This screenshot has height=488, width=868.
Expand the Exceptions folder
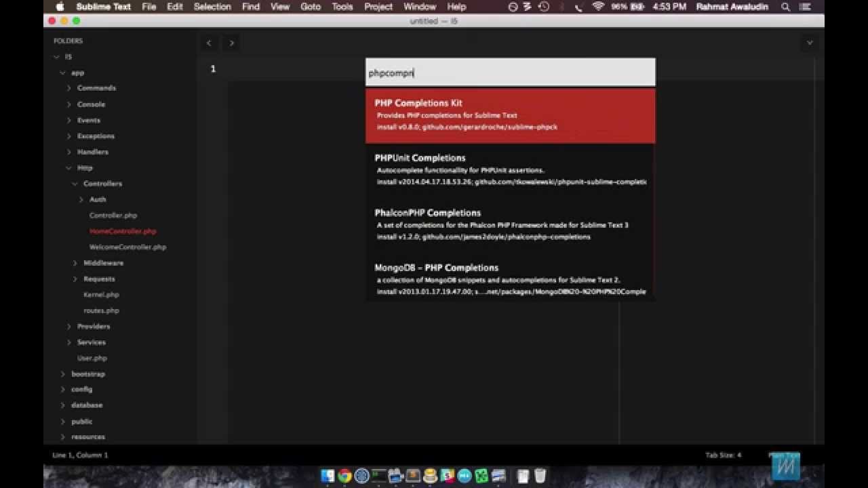(x=68, y=136)
